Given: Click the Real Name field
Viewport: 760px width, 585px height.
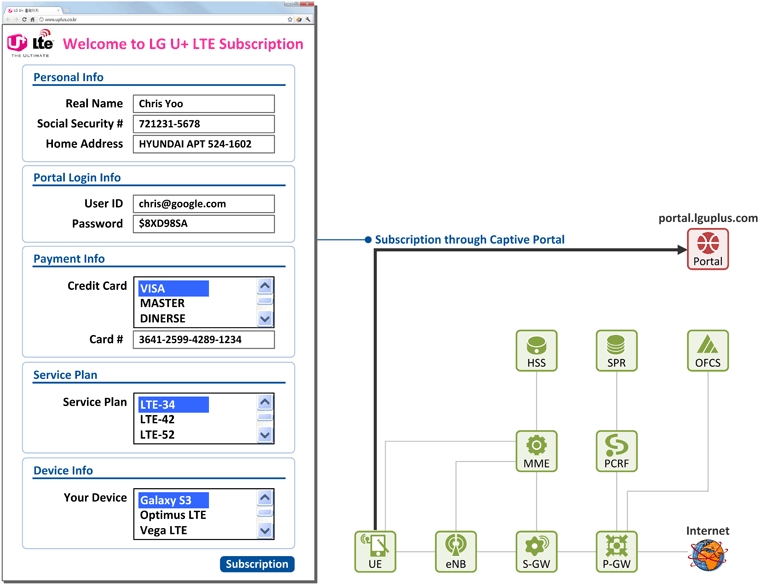Looking at the screenshot, I should (x=204, y=104).
